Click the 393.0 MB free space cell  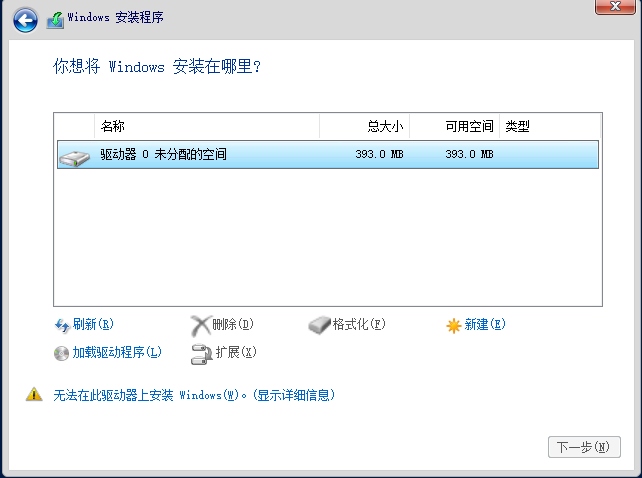(x=469, y=154)
